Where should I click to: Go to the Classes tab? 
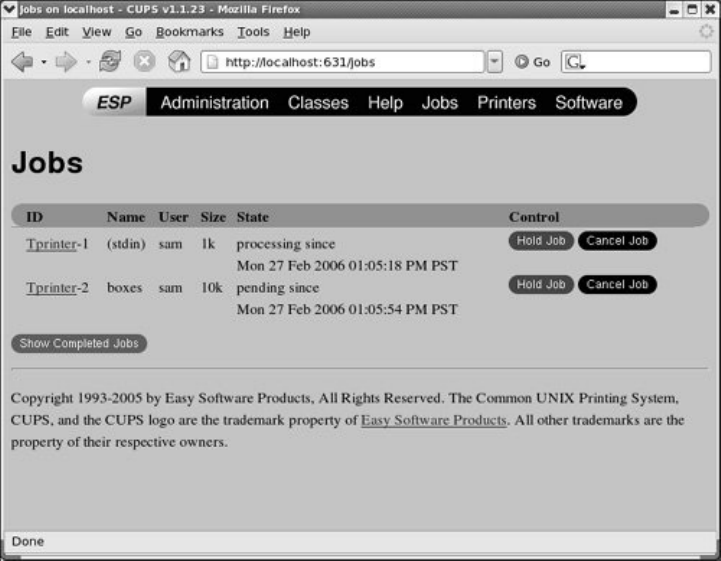point(318,103)
